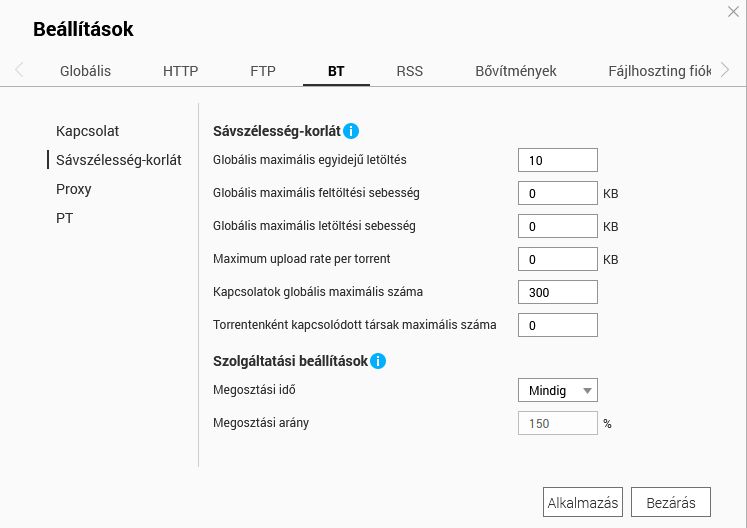Select Kapcsolat in the sidebar

point(87,131)
